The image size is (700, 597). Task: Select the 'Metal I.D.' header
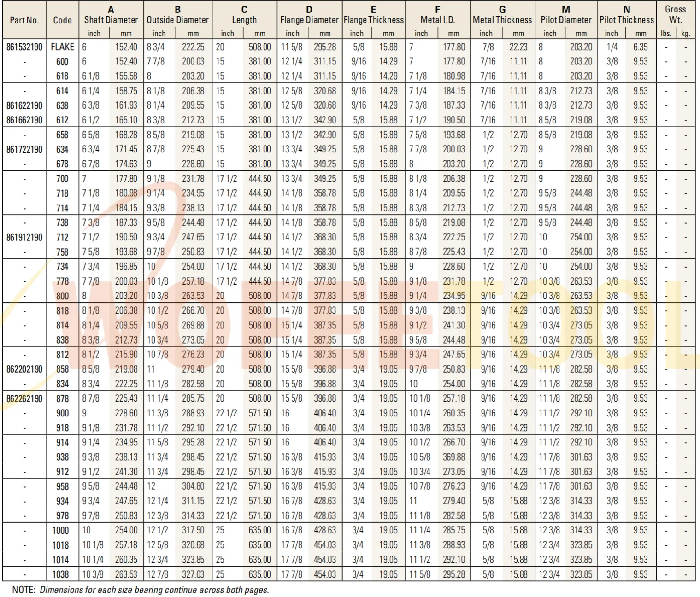coord(438,20)
